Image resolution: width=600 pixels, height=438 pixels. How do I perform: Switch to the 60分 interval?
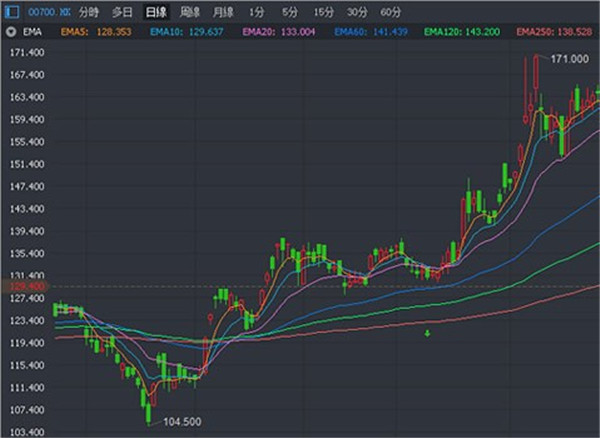(x=391, y=12)
